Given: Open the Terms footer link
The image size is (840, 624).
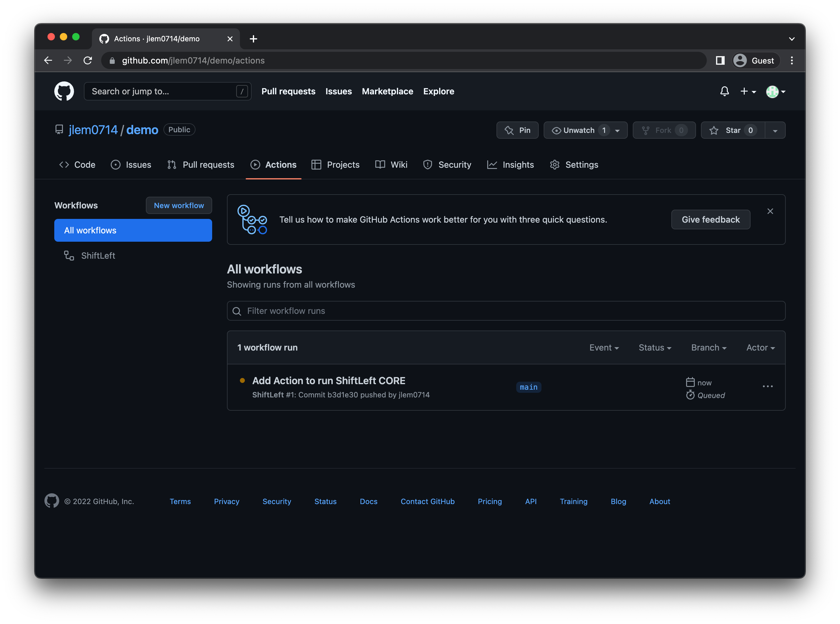Looking at the screenshot, I should click(x=180, y=501).
